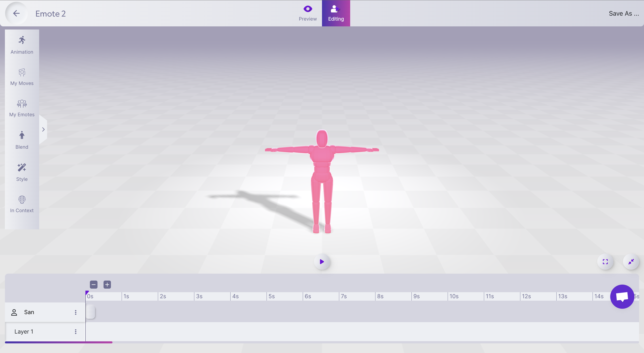The image size is (644, 353).
Task: Switch to Editing mode
Action: [336, 13]
